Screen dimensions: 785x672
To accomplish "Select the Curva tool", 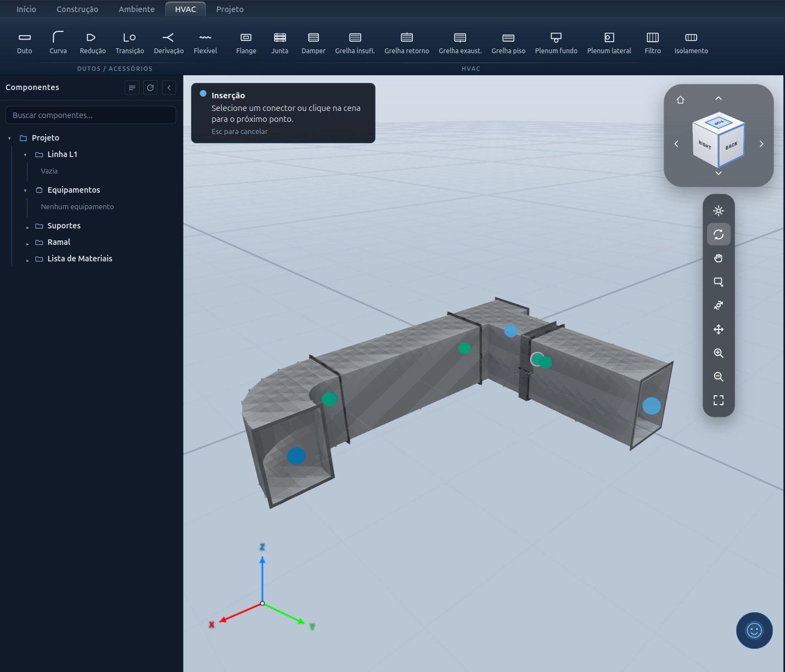I will coord(58,43).
